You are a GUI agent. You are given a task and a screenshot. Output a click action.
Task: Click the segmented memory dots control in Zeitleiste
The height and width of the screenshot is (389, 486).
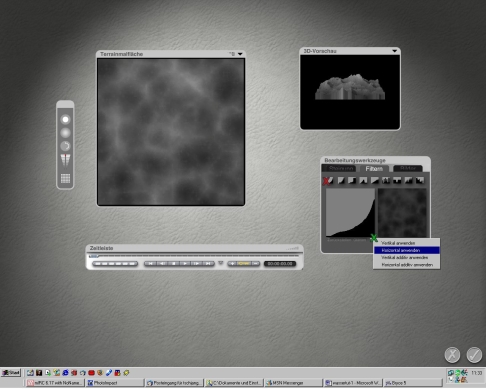click(115, 263)
